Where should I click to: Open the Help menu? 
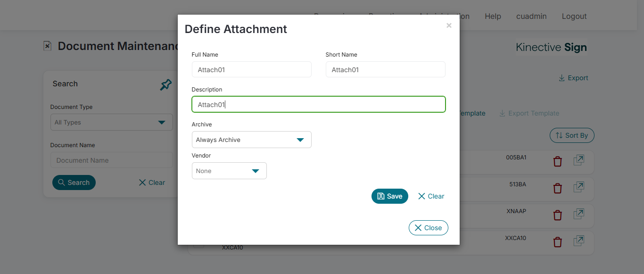tap(493, 16)
